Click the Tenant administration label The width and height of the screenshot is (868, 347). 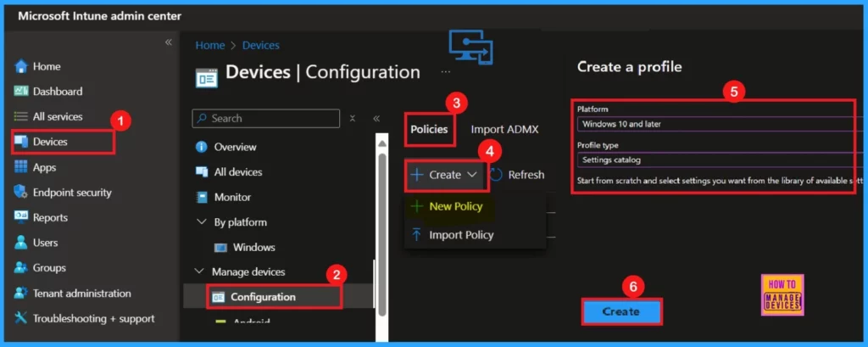click(82, 294)
